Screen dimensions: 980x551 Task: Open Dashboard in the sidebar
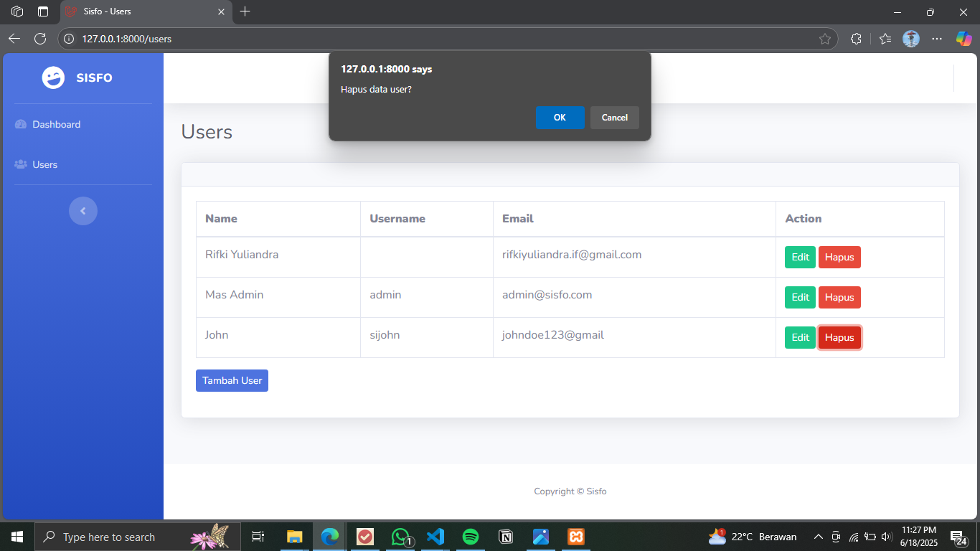(56, 124)
